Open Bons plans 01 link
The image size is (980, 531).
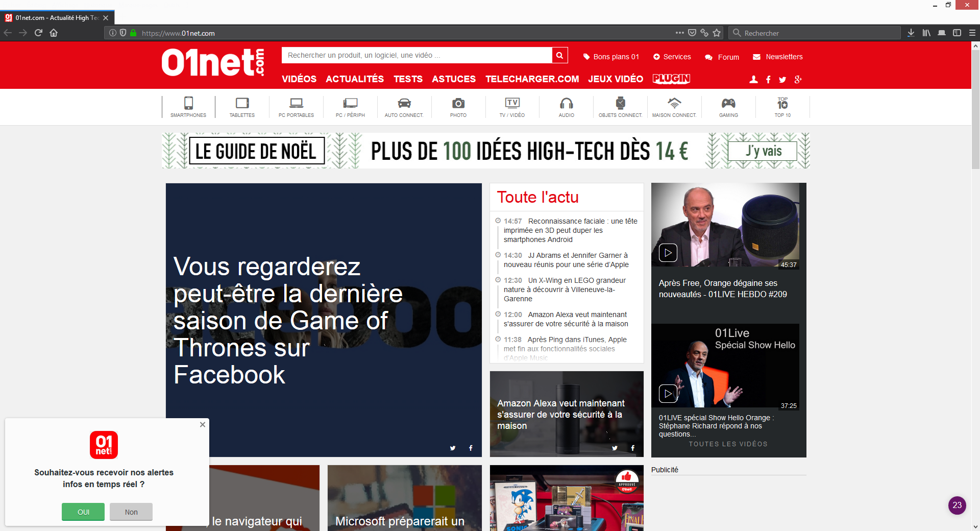(611, 57)
